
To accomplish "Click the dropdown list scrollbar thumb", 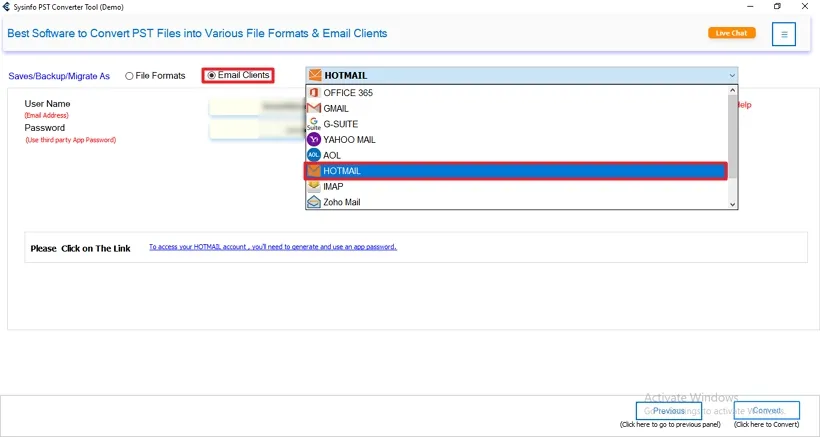I will coord(732,136).
